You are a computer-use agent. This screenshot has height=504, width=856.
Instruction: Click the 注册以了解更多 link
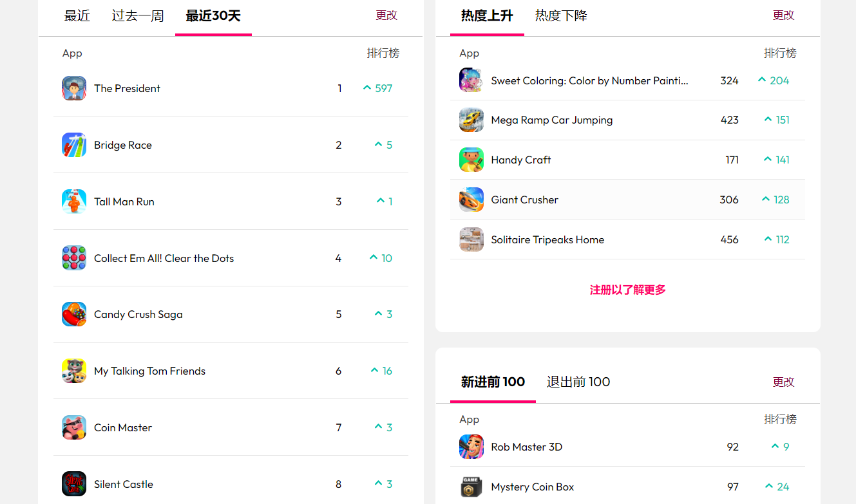628,290
